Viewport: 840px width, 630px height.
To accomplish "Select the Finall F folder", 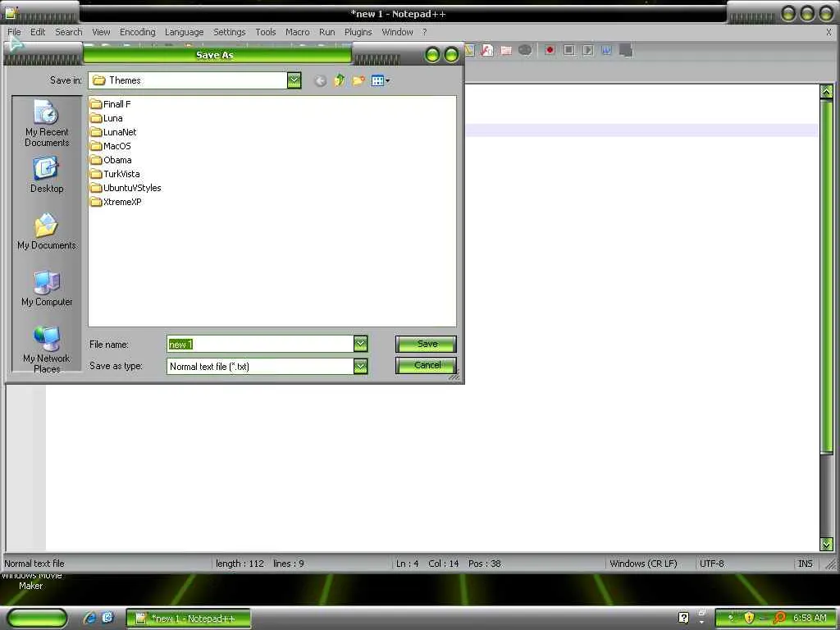I will point(111,104).
